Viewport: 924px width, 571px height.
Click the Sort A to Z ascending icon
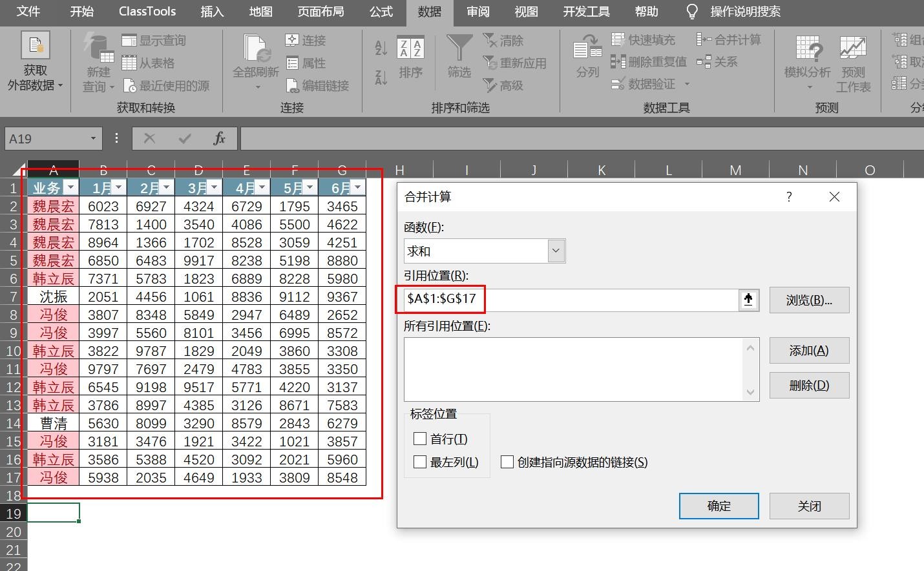(381, 48)
